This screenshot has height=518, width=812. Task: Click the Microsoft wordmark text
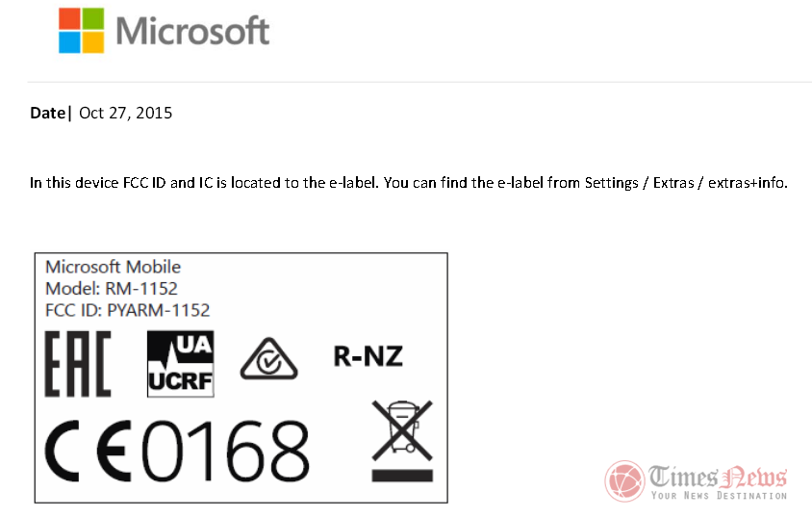point(192,30)
